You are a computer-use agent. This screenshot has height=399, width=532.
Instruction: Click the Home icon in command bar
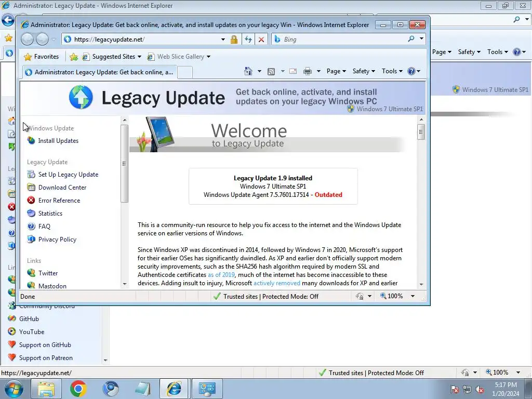pyautogui.click(x=248, y=71)
